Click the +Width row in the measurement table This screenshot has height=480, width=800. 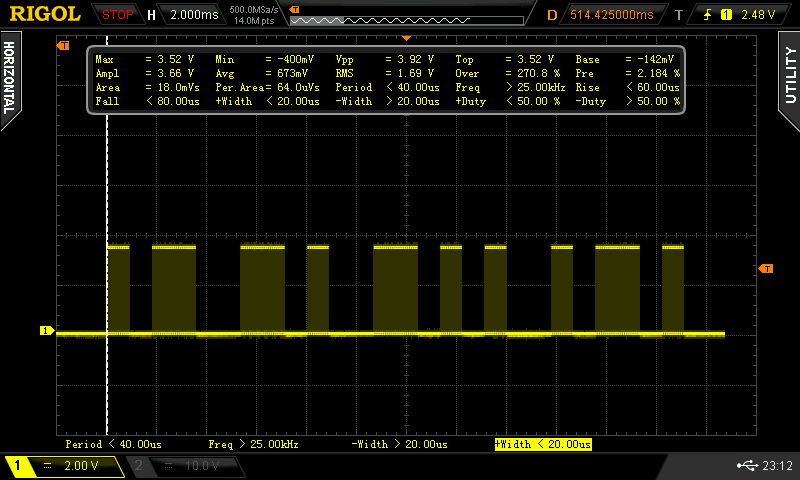coord(267,101)
